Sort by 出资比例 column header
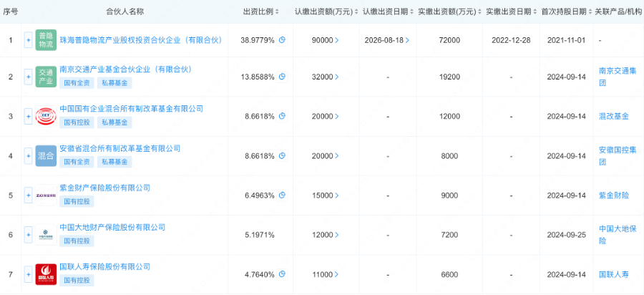Viewport: 644px width, 295px height. click(260, 11)
